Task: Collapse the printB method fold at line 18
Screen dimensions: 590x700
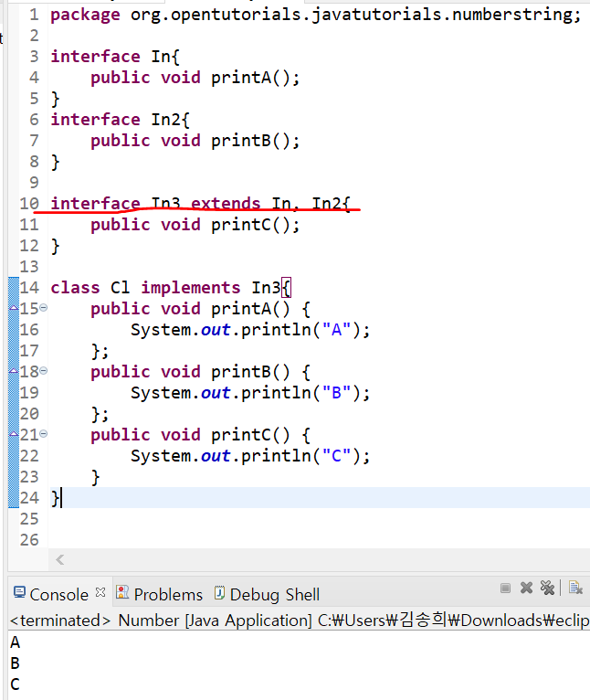Action: (43, 370)
